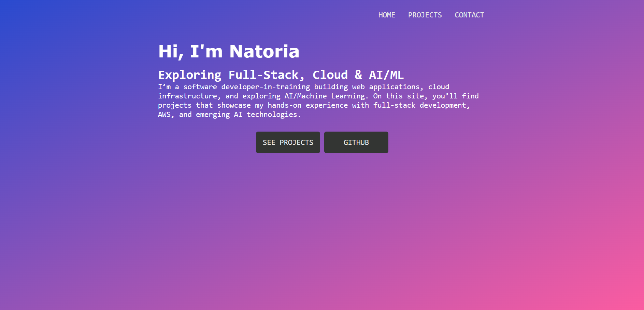Open the CONTACT navigation link
Viewport: 644px width, 310px height.
point(469,15)
